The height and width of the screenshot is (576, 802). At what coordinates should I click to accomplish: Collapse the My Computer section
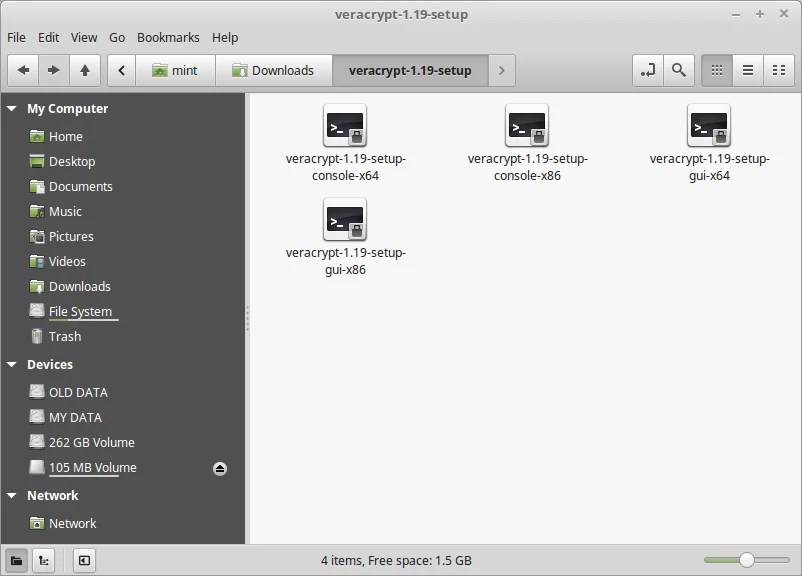(11, 108)
